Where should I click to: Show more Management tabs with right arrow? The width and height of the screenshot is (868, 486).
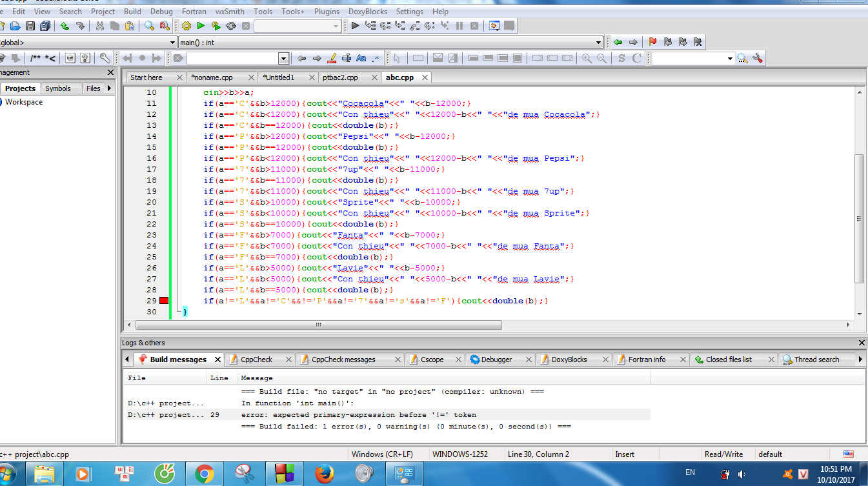109,88
